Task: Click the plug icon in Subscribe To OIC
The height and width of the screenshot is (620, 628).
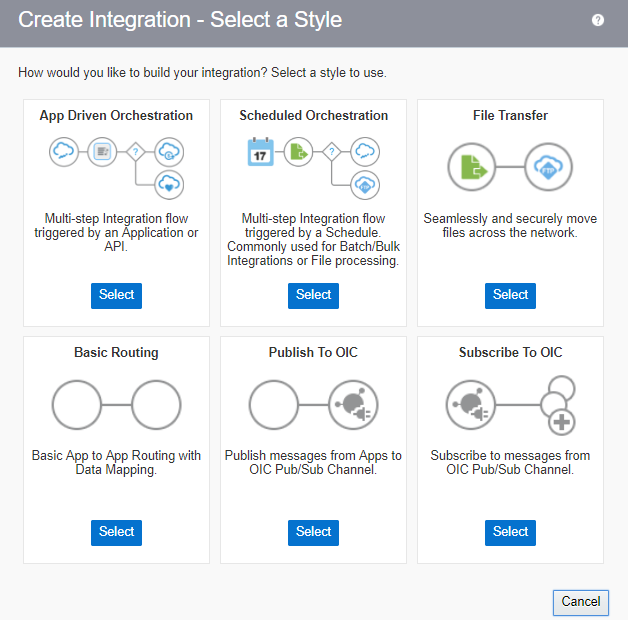Action: [x=471, y=404]
